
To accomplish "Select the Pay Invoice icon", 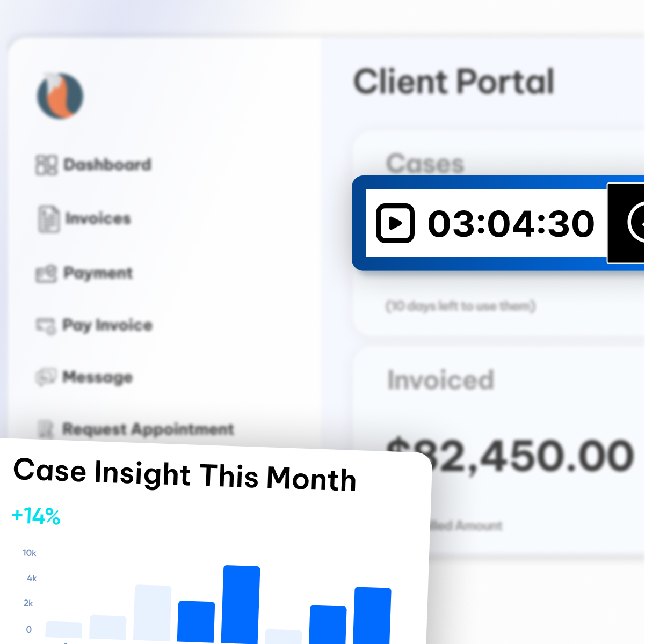I will 46,325.
